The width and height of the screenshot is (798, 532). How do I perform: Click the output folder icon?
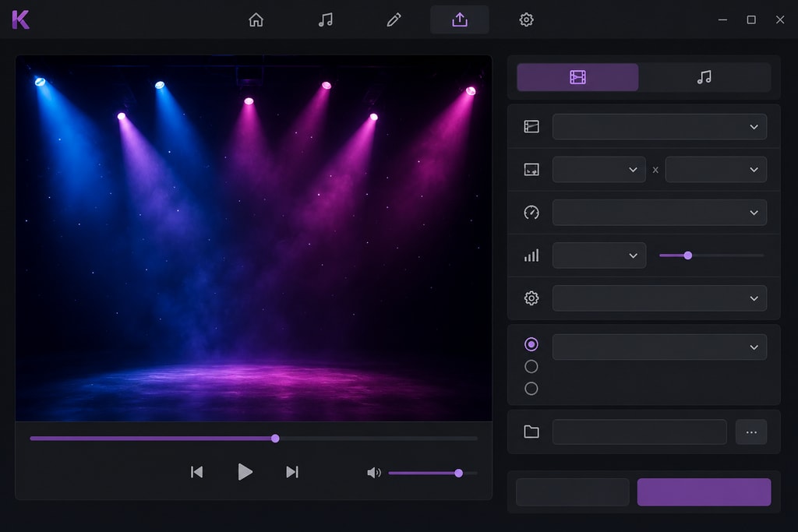click(x=531, y=432)
